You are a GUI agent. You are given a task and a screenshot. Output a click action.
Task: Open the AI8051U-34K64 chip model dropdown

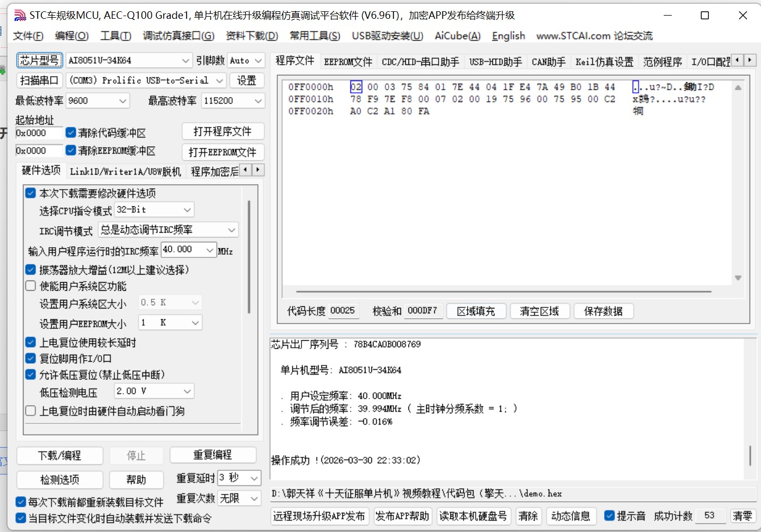185,60
